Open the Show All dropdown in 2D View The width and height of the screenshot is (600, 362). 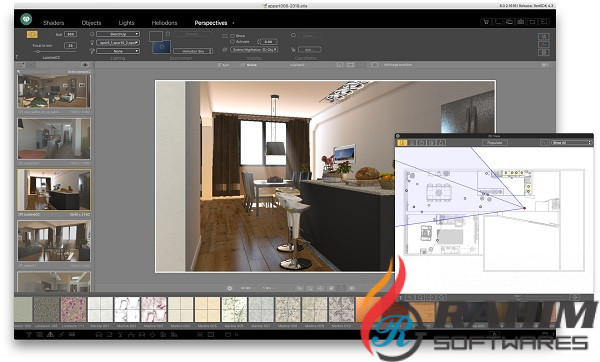[572, 142]
